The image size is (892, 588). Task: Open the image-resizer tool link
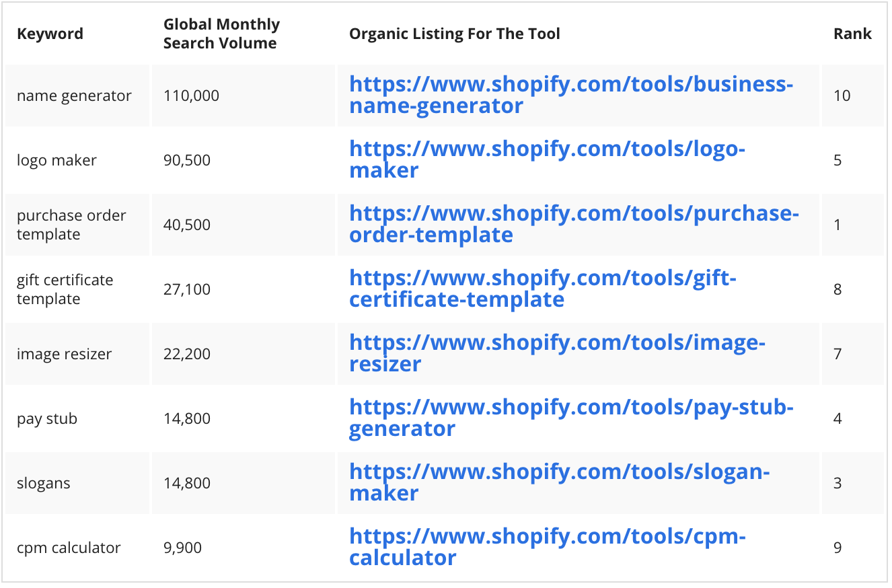(557, 353)
